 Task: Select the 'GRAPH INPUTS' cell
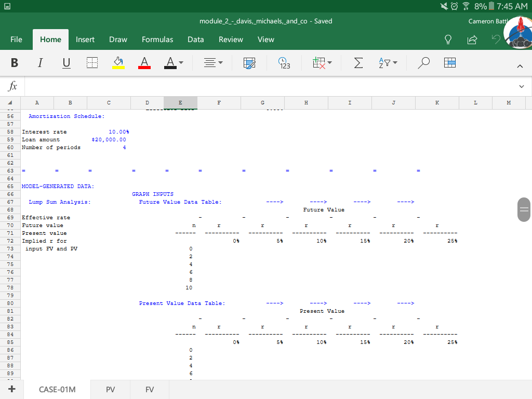click(x=153, y=194)
